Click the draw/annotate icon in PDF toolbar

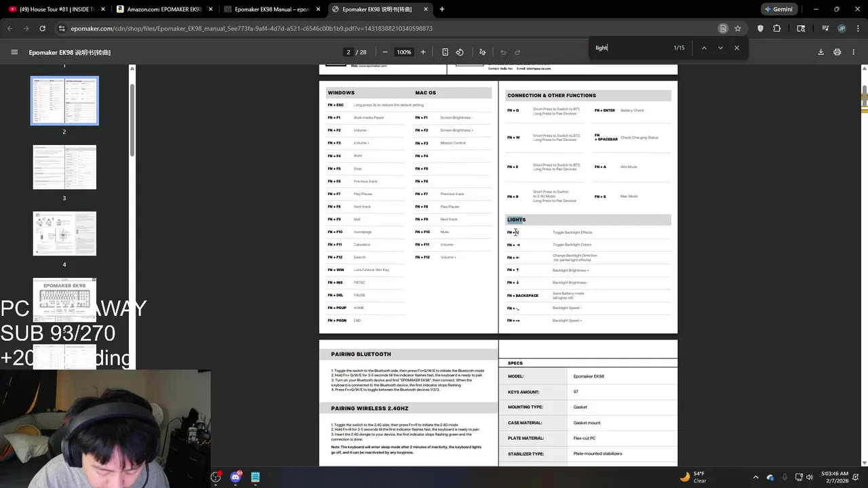coord(483,52)
